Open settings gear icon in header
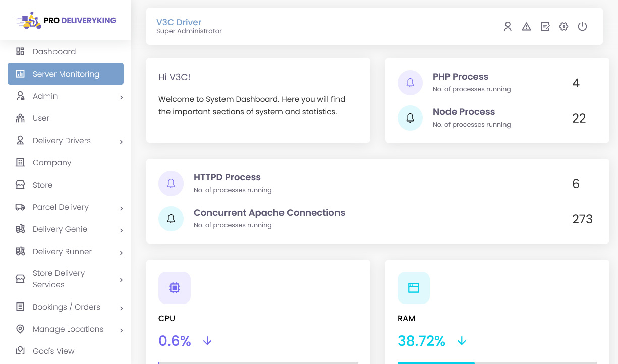 (x=564, y=27)
